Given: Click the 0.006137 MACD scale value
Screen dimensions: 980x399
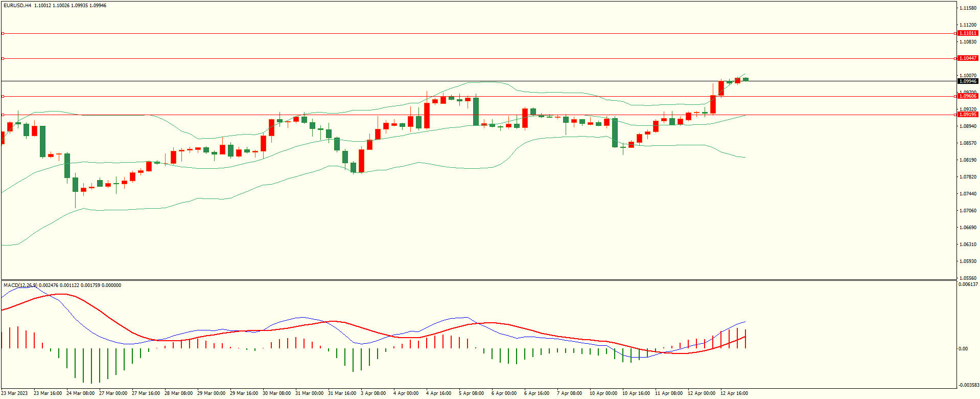Looking at the screenshot, I should 968,284.
